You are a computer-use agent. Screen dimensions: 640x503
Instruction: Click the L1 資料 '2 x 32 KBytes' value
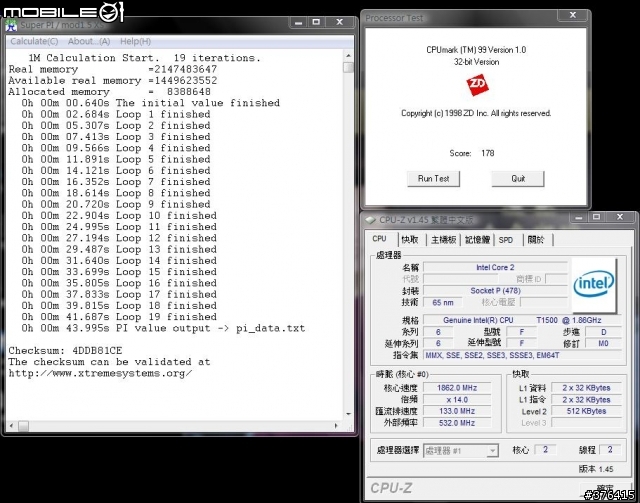coord(586,388)
